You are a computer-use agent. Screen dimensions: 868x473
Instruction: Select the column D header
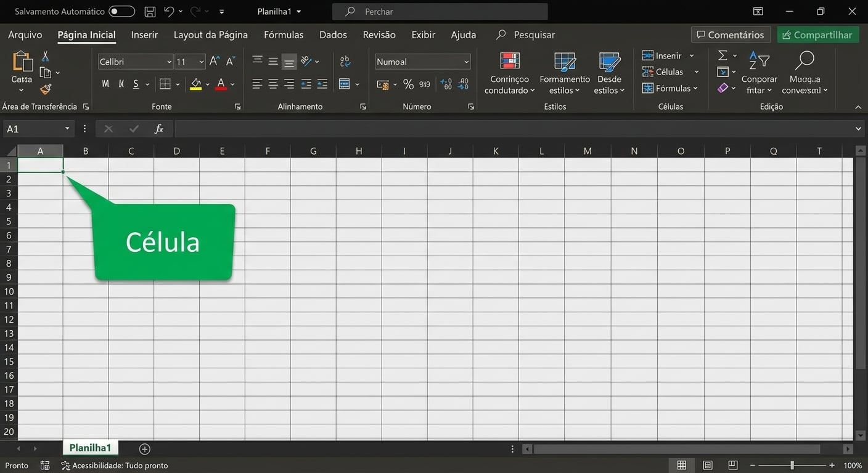(x=177, y=151)
